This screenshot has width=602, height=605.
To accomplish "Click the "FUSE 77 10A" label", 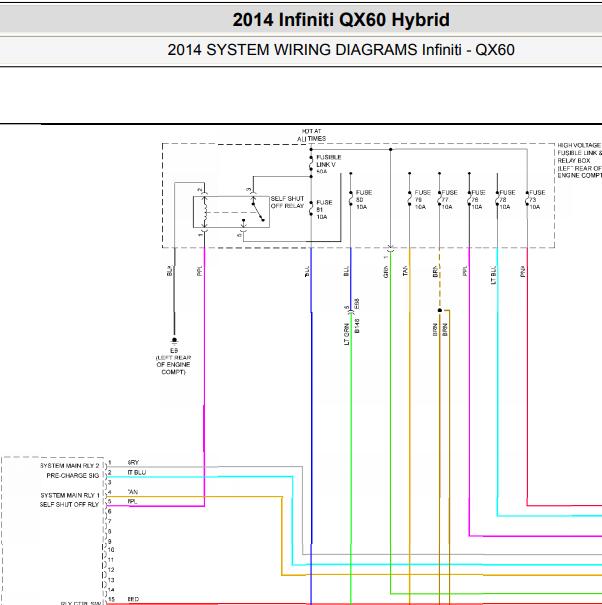I will 449,199.
